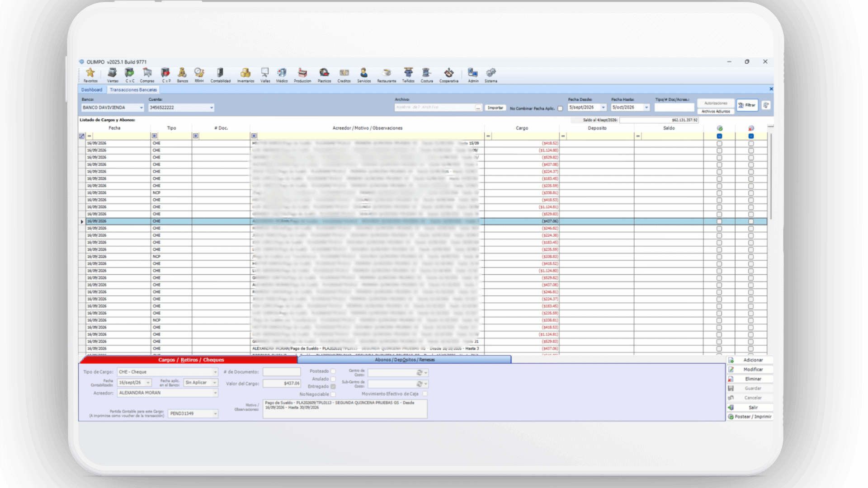Enable Movimiento Efectivo de Caja checkbox
868x488 pixels.
click(x=425, y=394)
